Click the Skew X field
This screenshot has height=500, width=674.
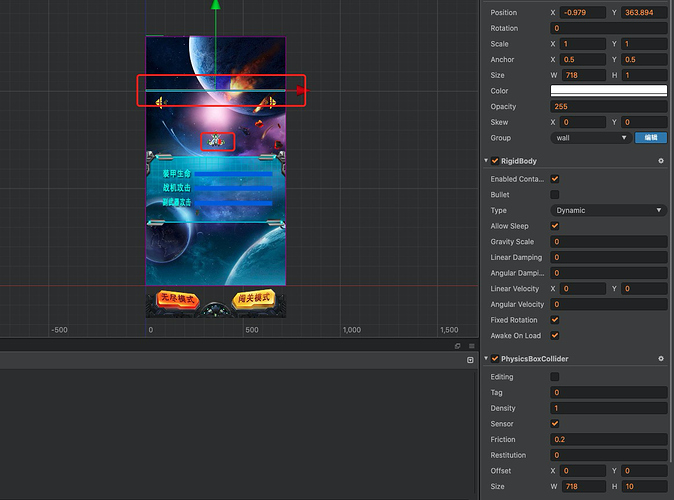(x=583, y=122)
